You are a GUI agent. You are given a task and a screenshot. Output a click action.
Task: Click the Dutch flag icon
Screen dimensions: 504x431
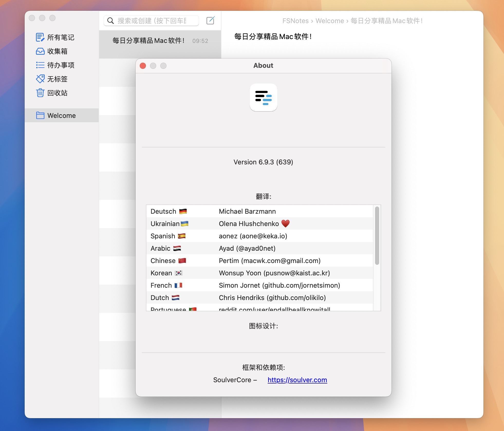pyautogui.click(x=175, y=297)
